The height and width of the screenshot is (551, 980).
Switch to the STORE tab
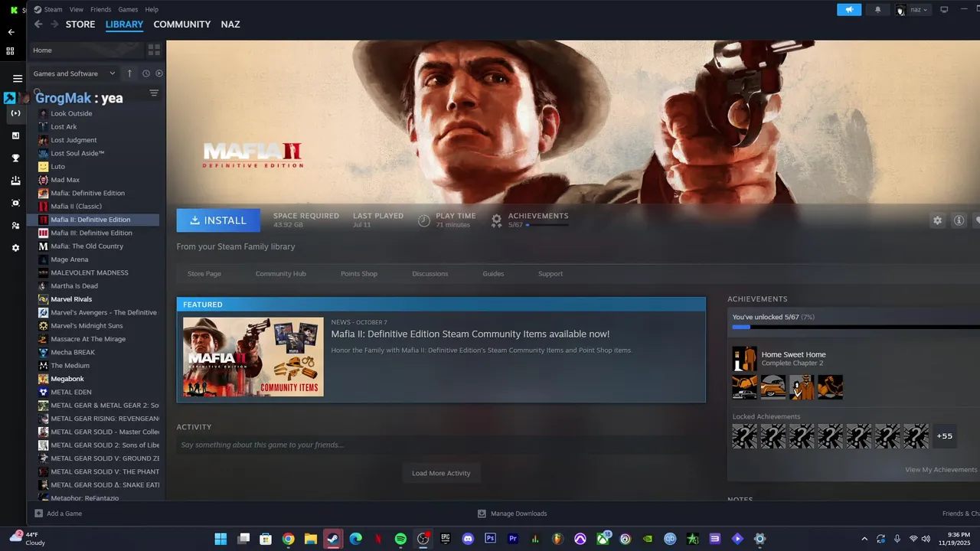(80, 24)
